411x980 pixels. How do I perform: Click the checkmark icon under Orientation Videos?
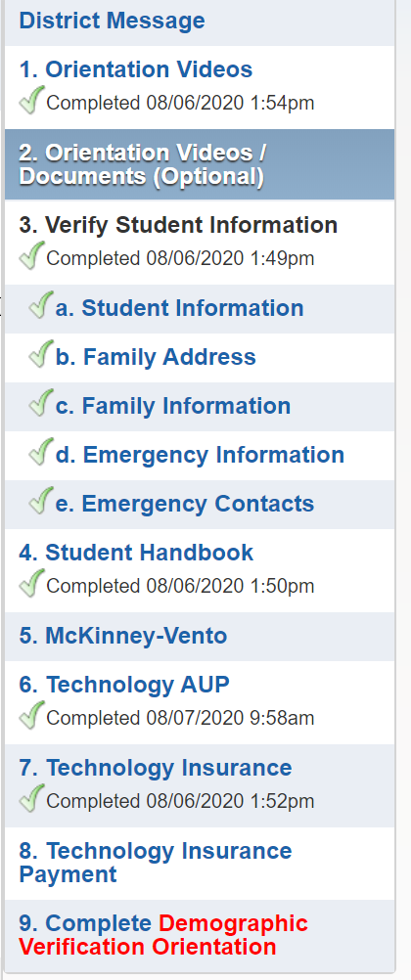(x=31, y=100)
